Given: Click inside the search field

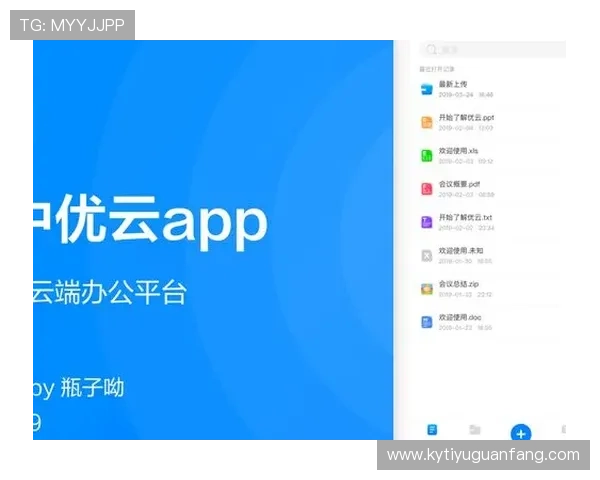Looking at the screenshot, I should 492,49.
